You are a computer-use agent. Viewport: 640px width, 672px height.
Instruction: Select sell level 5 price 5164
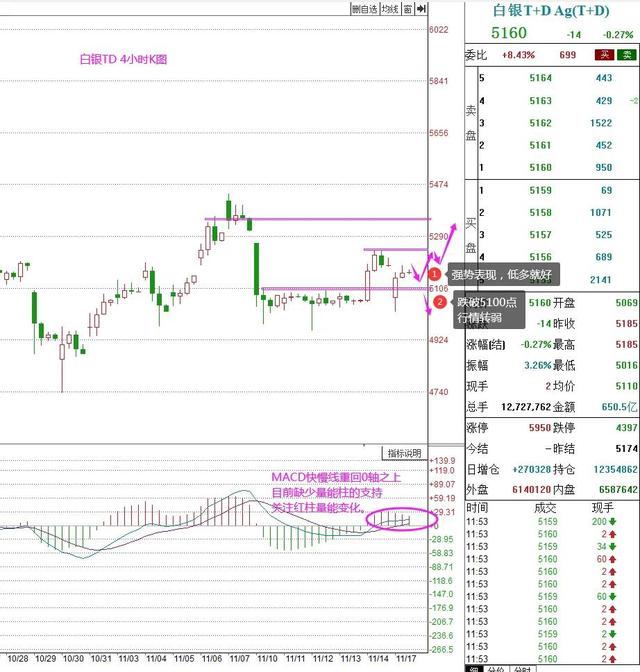click(541, 78)
